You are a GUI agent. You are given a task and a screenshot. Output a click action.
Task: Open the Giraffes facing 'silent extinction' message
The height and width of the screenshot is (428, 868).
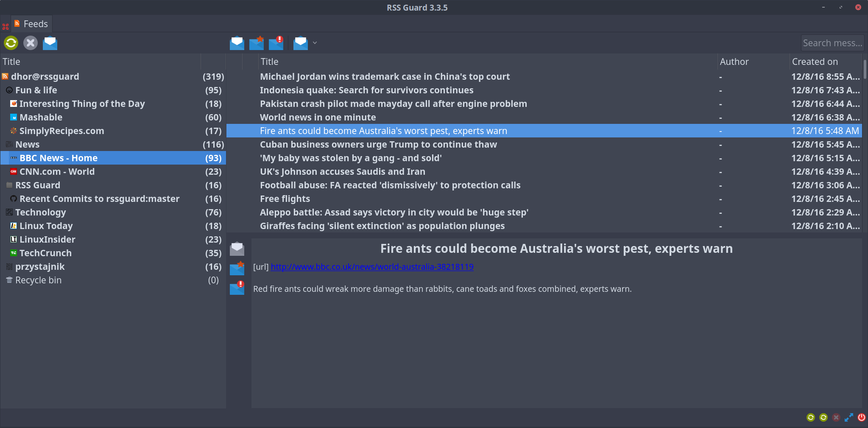544,226
